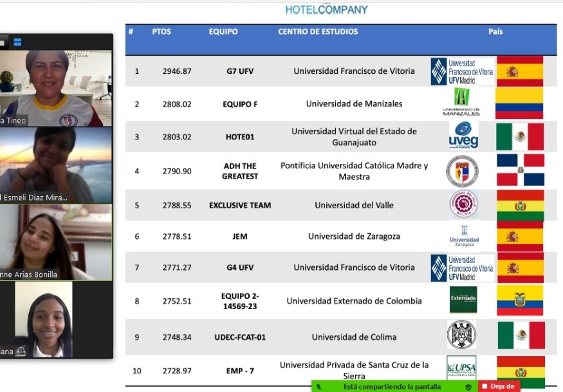Click the score 2748.34
Image resolution: width=563 pixels, height=392 pixels.
pyautogui.click(x=177, y=337)
